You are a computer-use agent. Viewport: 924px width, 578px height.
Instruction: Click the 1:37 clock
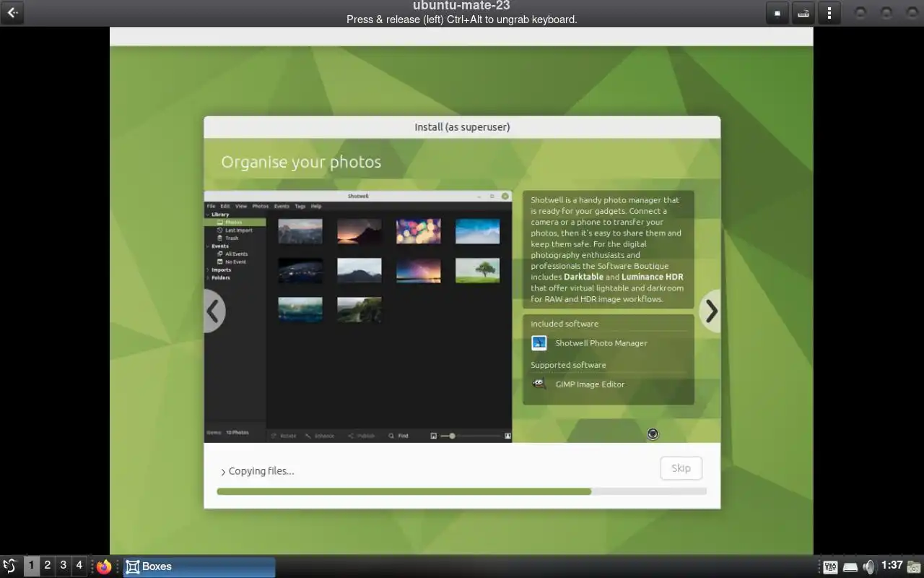[x=892, y=565]
